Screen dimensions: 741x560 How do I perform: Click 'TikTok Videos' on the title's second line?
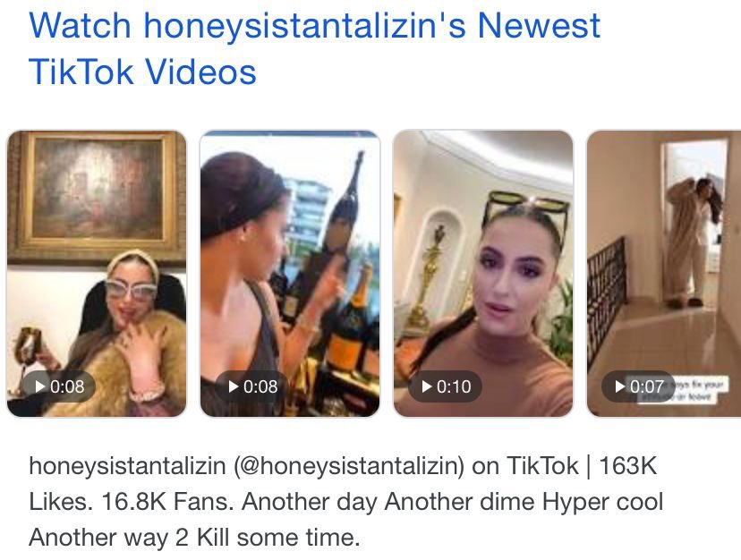click(142, 72)
